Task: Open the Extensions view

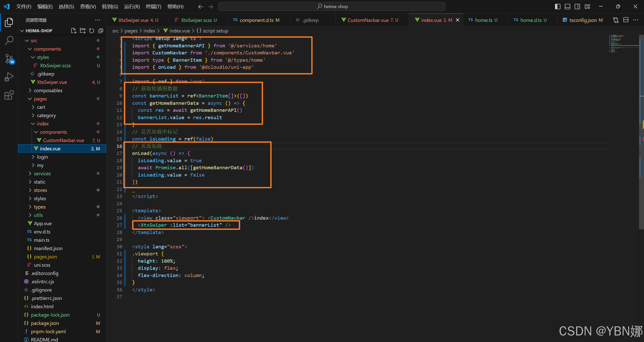Action: click(9, 95)
